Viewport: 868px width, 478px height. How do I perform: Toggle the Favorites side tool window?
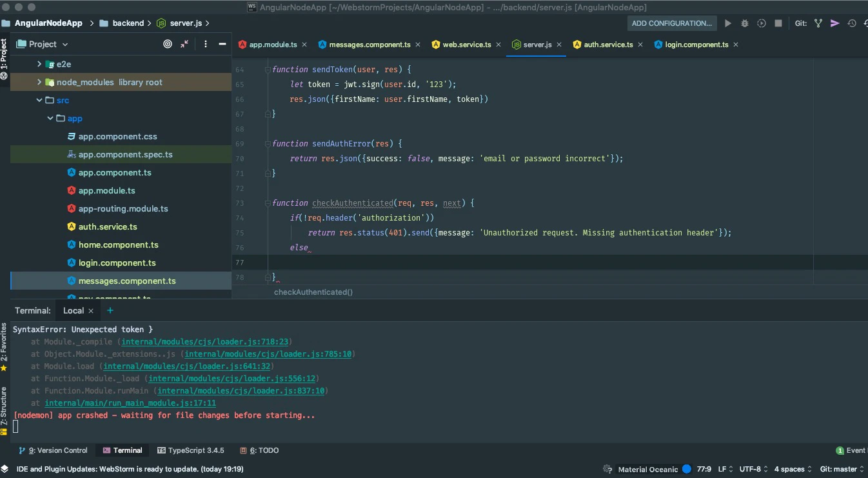[4, 345]
